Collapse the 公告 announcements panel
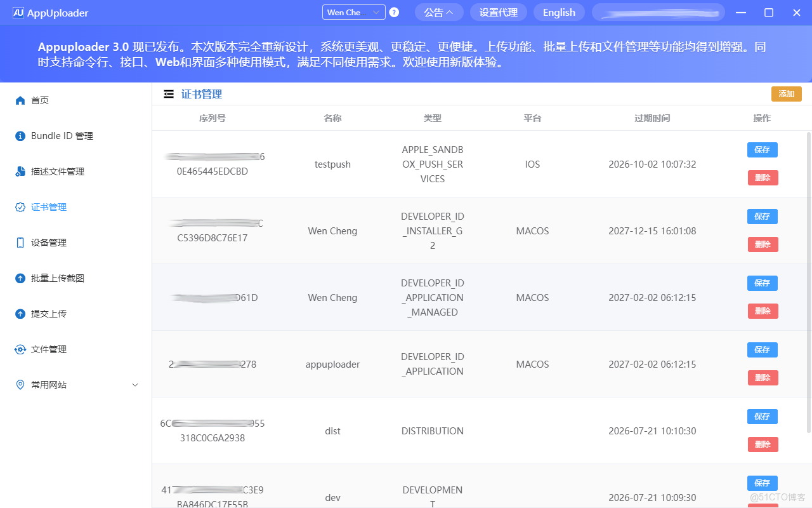The height and width of the screenshot is (508, 812). (x=439, y=12)
